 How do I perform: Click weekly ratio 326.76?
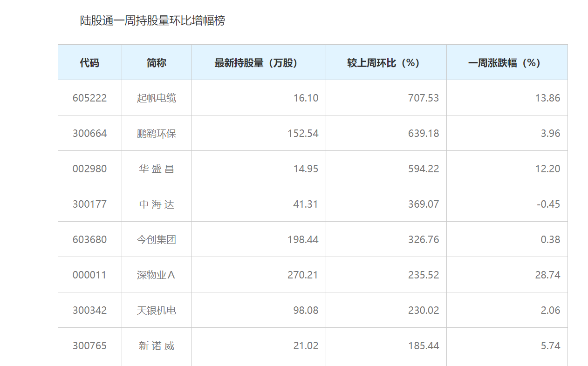click(424, 240)
